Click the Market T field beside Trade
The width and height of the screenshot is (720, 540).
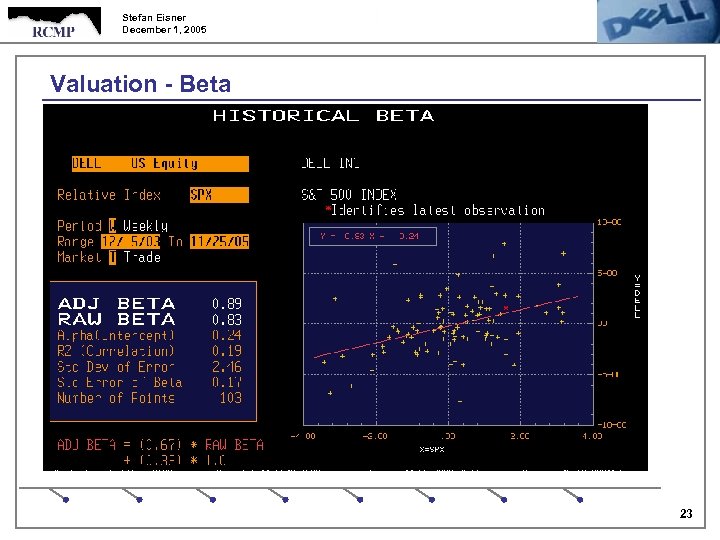coord(112,257)
